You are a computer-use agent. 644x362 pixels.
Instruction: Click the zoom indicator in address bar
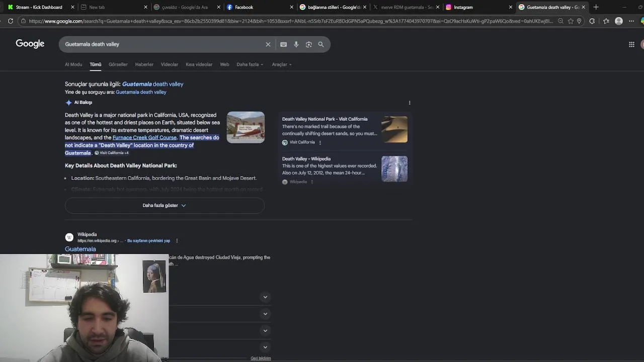coord(560,21)
